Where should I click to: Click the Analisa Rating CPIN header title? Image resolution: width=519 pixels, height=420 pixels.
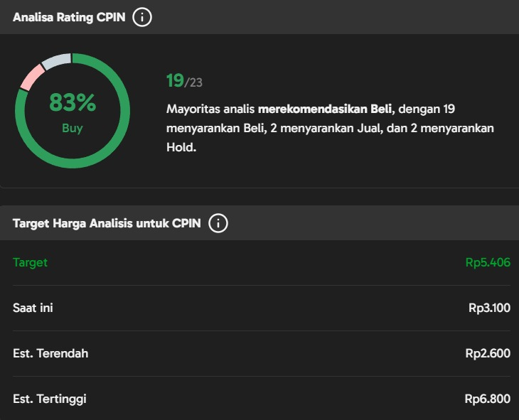coord(69,17)
